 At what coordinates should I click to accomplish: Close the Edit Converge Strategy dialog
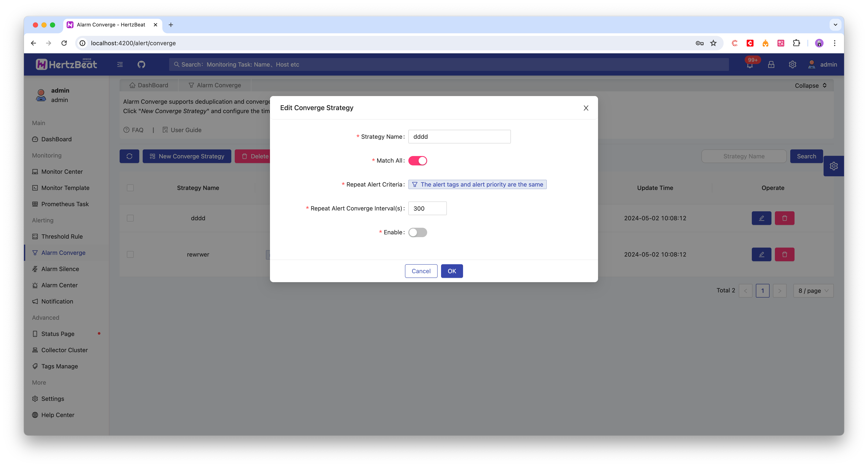point(586,108)
